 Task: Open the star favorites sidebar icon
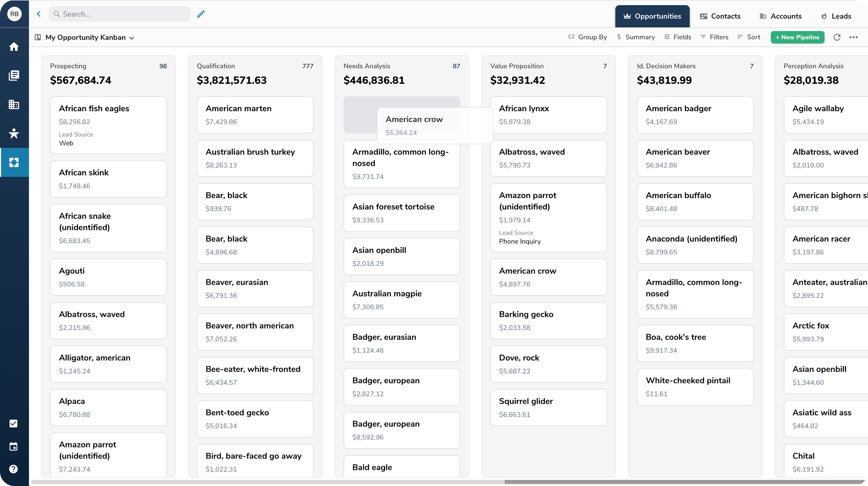point(14,134)
